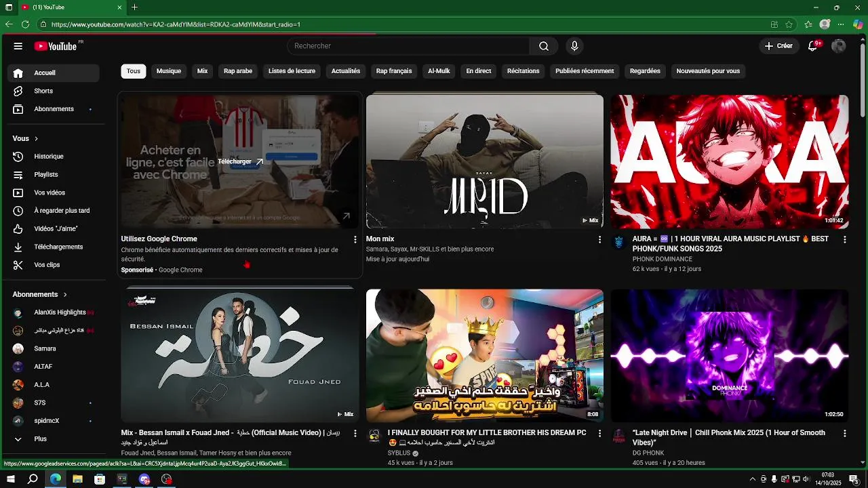Expand the Abonnements subscriptions section
868x488 pixels.
[x=40, y=295]
